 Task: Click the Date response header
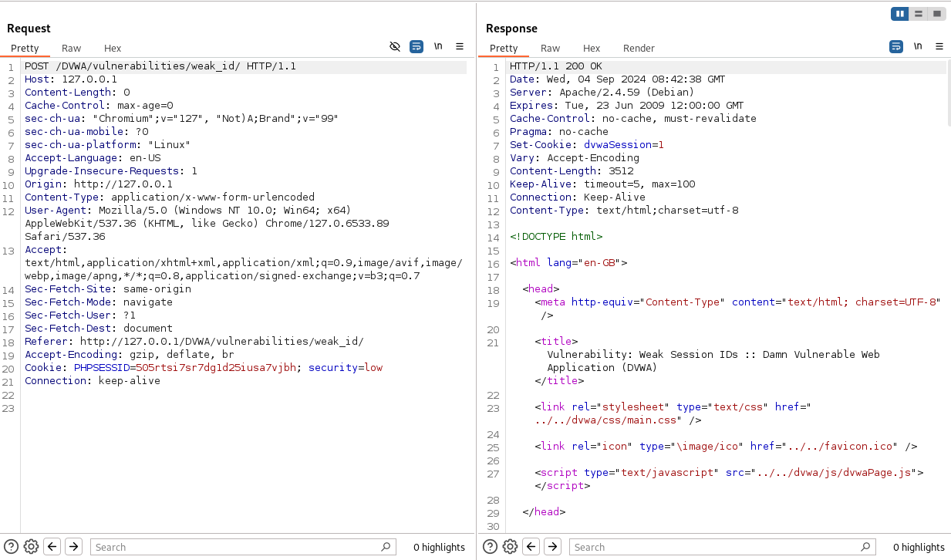618,80
